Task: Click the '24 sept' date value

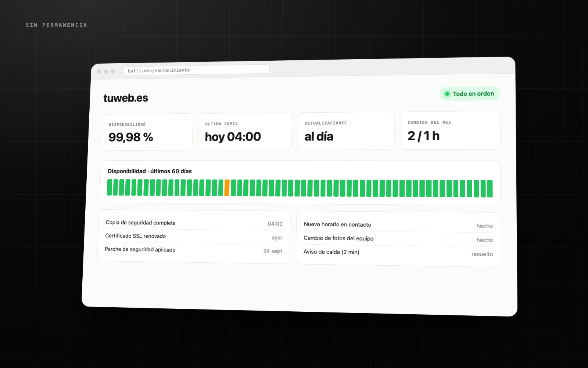Action: [273, 251]
